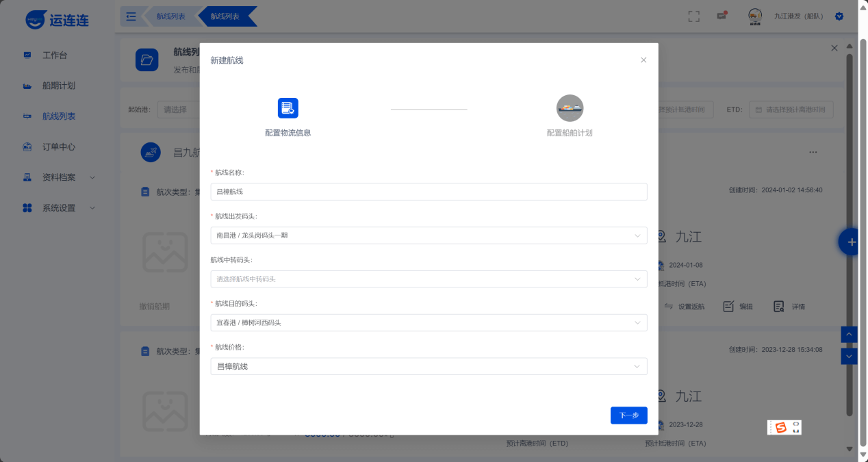Open the 航线中转码头 dropdown
This screenshot has width=868, height=462.
429,279
